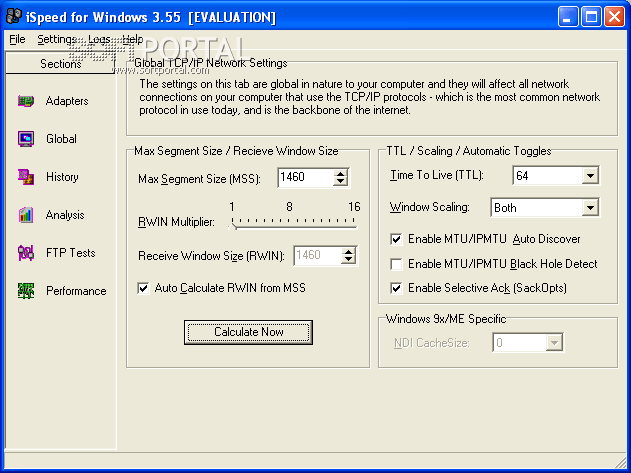631x473 pixels.
Task: Decrease Max Segment Size with down arrow
Action: click(340, 181)
